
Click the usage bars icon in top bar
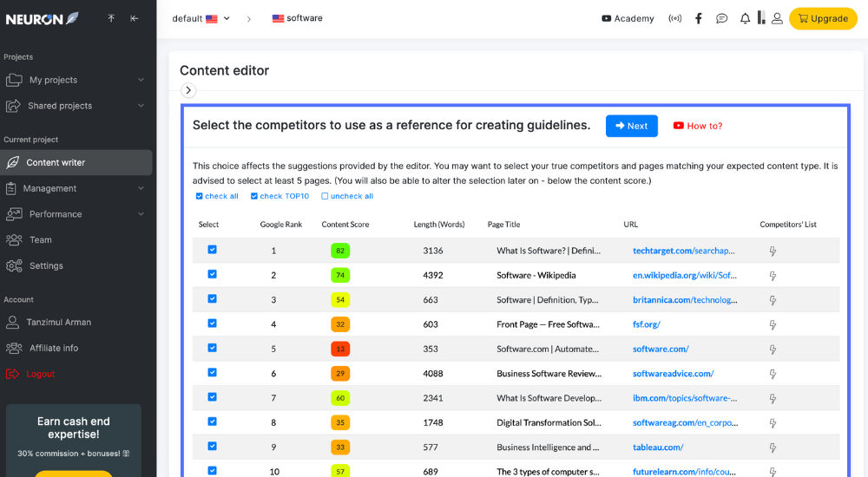coord(761,17)
